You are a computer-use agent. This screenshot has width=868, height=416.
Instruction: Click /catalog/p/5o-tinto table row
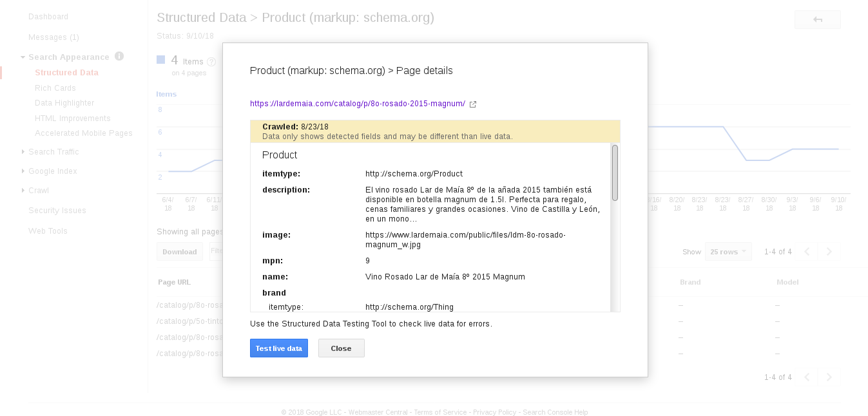tap(190, 321)
